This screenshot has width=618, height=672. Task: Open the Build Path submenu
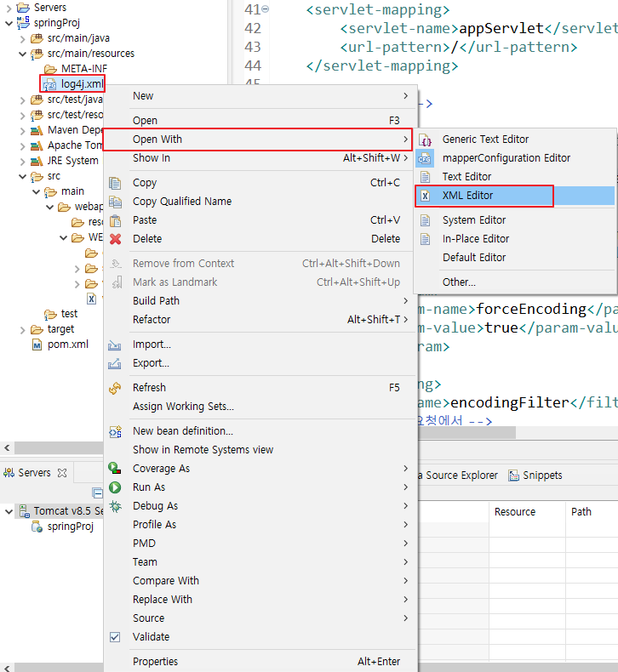click(260, 301)
